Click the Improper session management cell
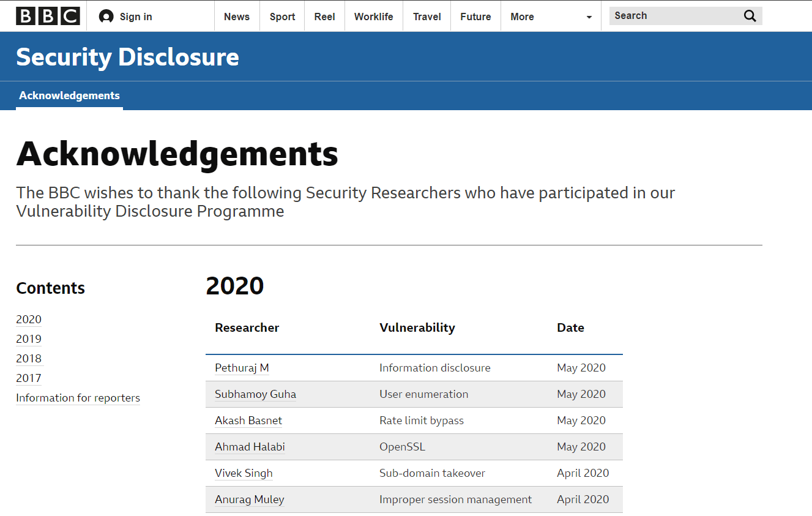Screen dimensions: 812x516 click(455, 499)
